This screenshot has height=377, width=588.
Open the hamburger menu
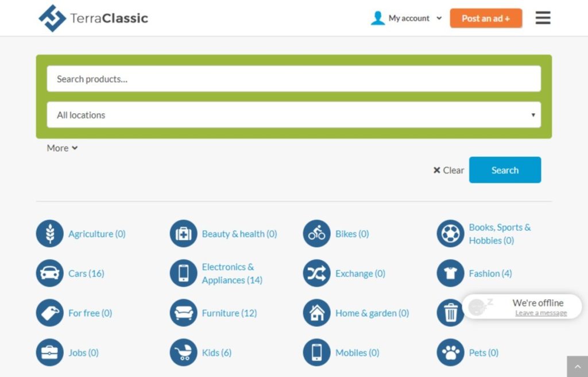point(543,18)
